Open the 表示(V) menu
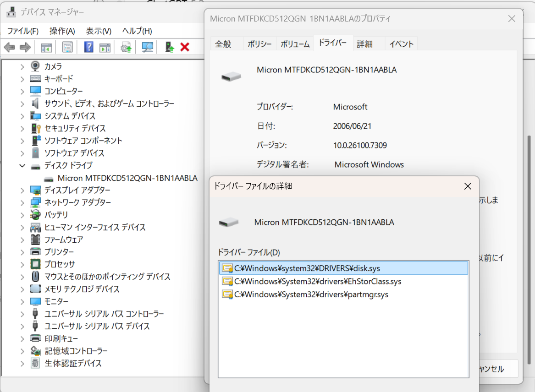 (99, 31)
